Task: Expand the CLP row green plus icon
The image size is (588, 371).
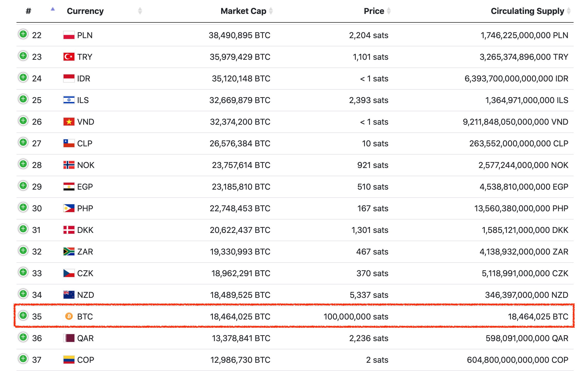Action: [23, 142]
